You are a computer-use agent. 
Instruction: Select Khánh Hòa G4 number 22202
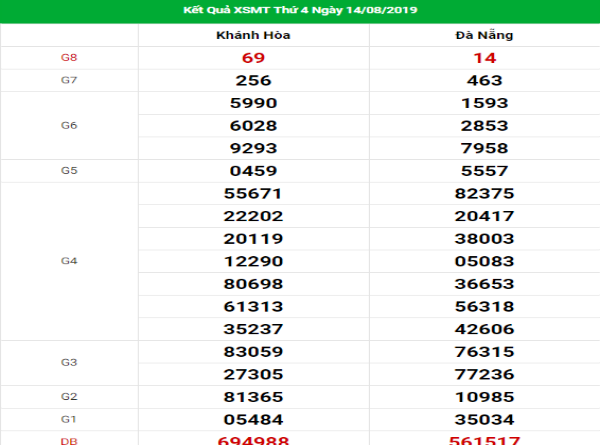pyautogui.click(x=253, y=216)
